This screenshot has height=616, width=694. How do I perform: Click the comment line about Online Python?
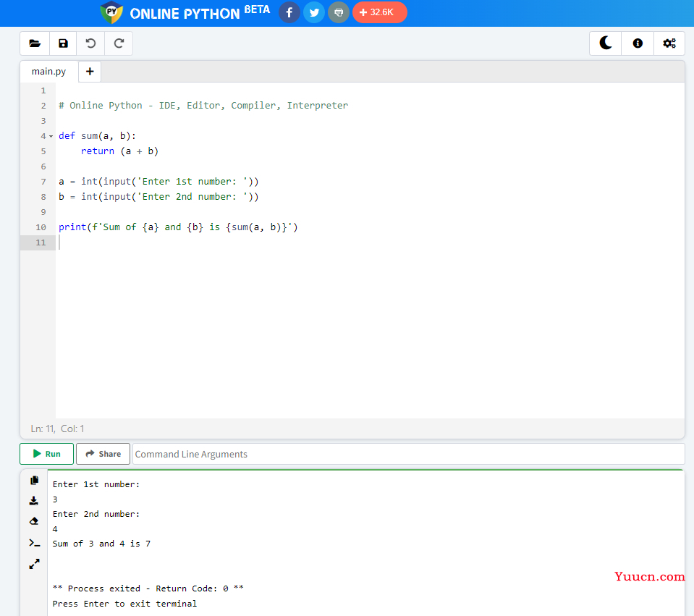coord(203,106)
